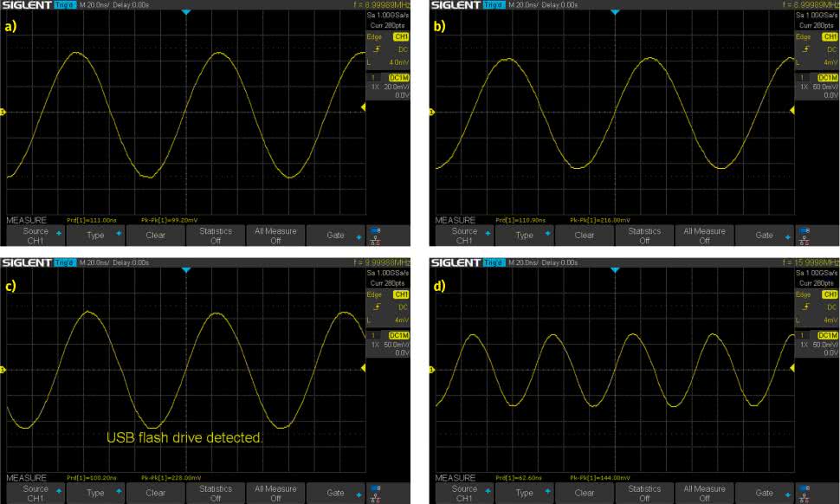This screenshot has width=840, height=504.
Task: Open the Source CH1 menu in panel d
Action: tap(464, 493)
